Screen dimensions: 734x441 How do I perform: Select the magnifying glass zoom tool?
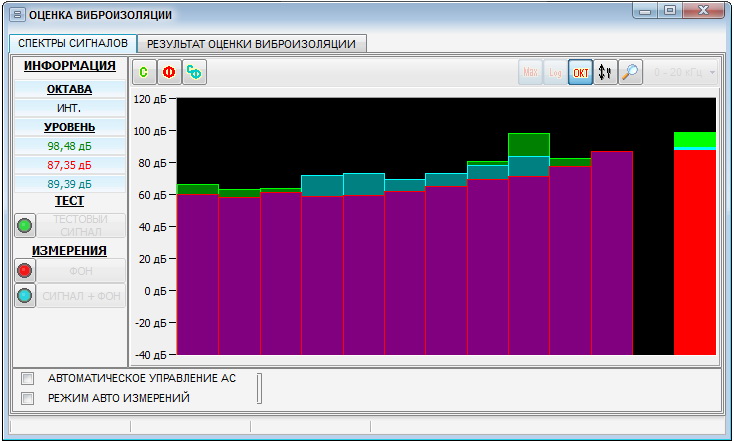(x=630, y=72)
